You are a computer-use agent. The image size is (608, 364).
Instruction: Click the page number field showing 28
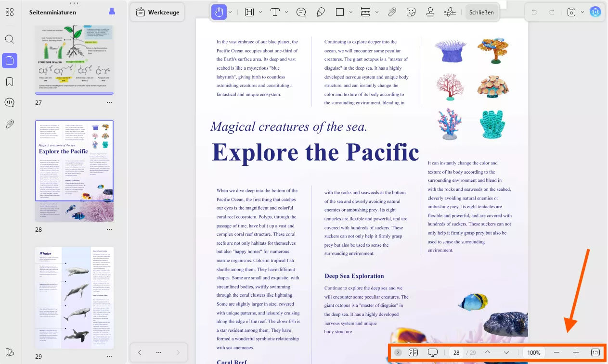pos(456,352)
